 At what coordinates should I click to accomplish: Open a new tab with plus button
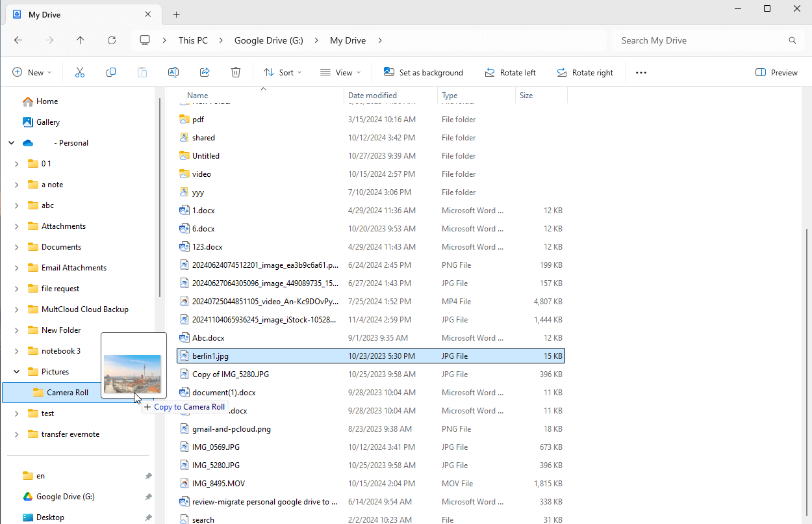pos(177,14)
